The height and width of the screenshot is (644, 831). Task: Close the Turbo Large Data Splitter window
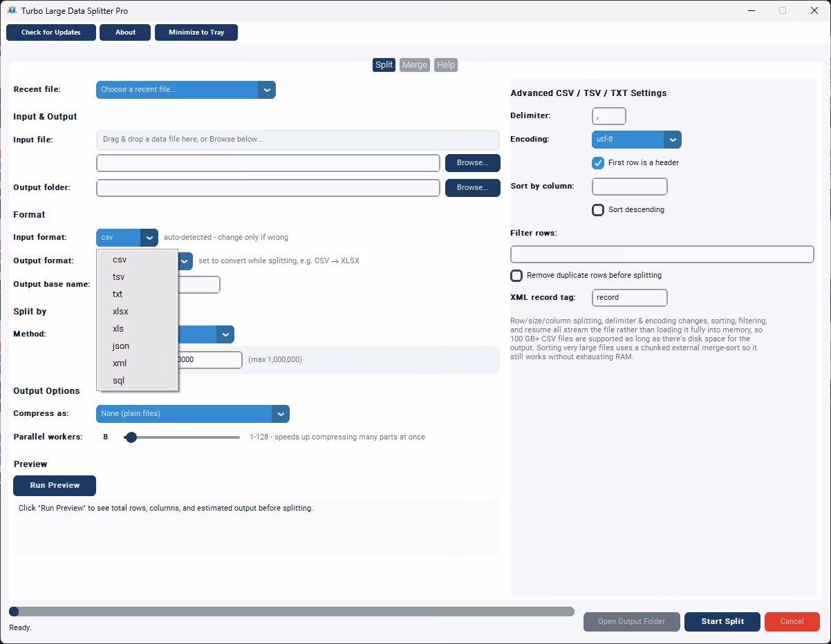[x=814, y=10]
